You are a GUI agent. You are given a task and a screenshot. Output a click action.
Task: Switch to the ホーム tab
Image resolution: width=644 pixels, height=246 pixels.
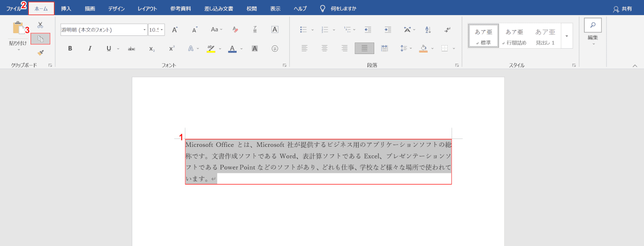pos(41,8)
